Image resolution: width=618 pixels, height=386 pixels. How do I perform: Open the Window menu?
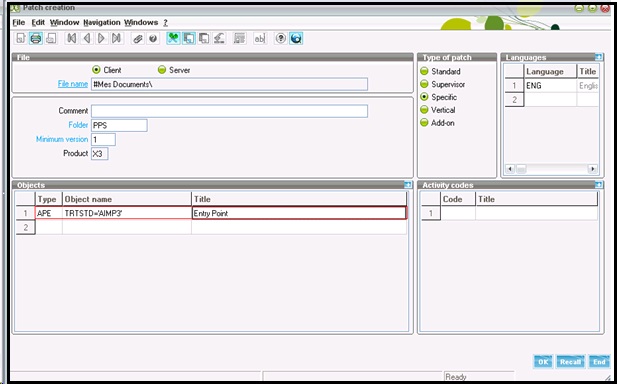pyautogui.click(x=64, y=22)
